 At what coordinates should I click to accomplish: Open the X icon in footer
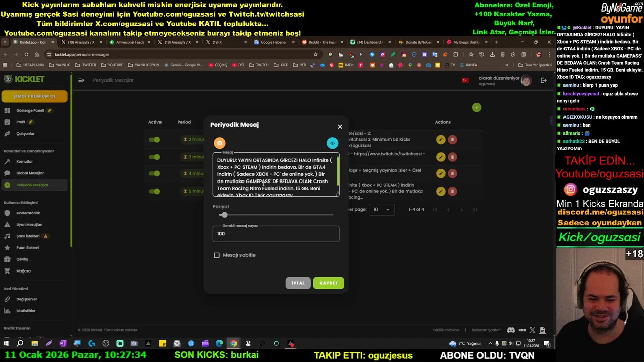tap(533, 330)
